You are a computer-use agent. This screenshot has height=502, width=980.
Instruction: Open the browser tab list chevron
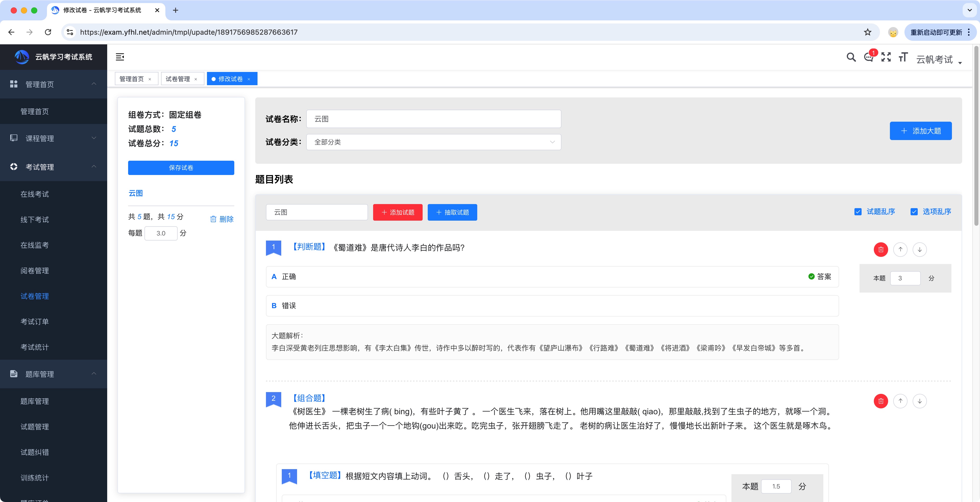click(969, 10)
